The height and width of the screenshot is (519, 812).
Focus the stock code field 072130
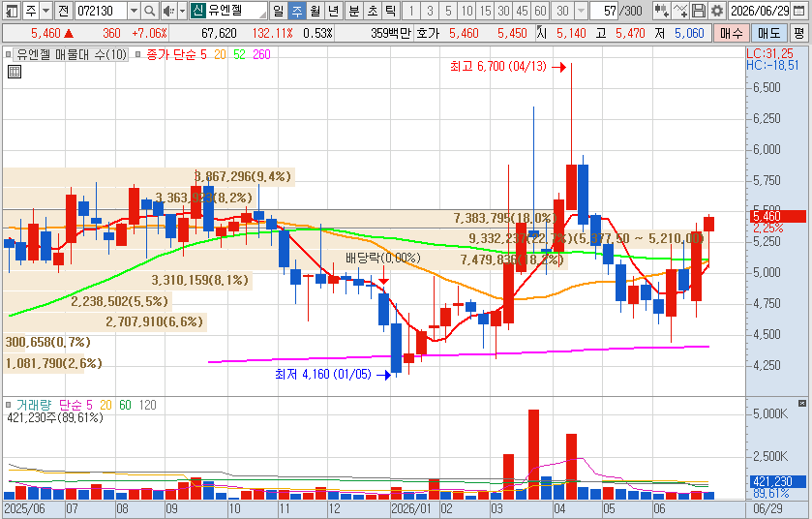coord(101,11)
